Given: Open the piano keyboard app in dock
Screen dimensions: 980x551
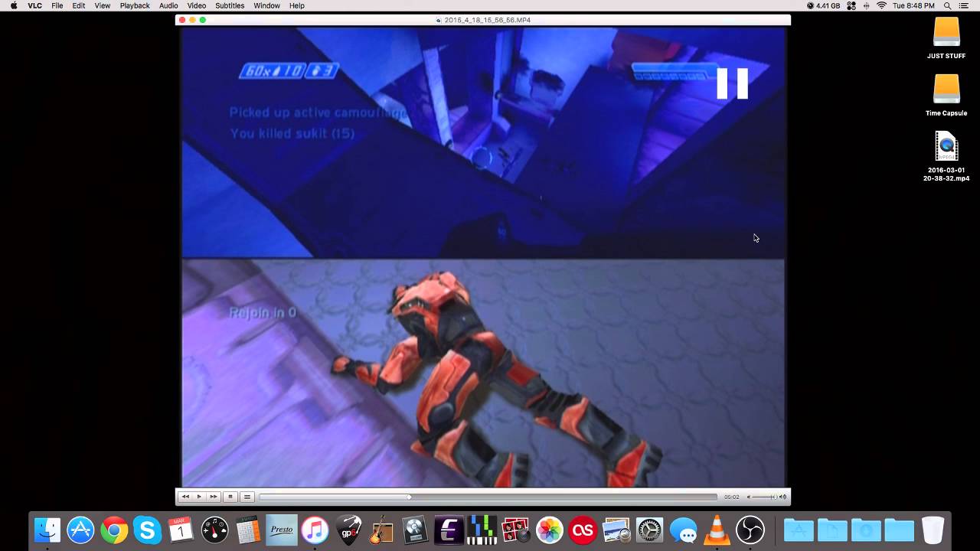Looking at the screenshot, I should 482,530.
